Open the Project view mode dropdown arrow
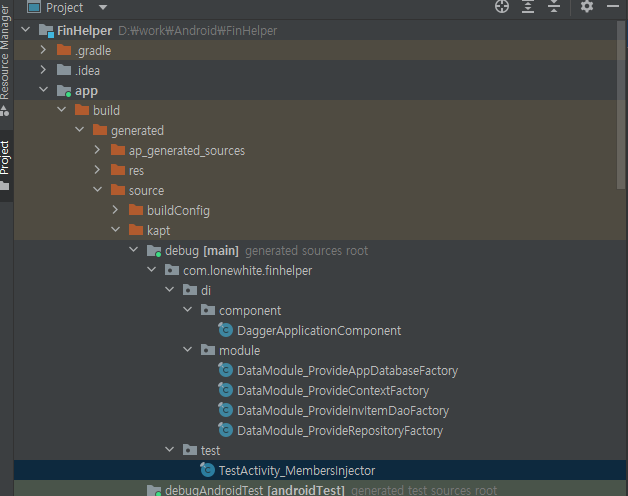Screen dimensions: 628x496 tap(103, 7)
